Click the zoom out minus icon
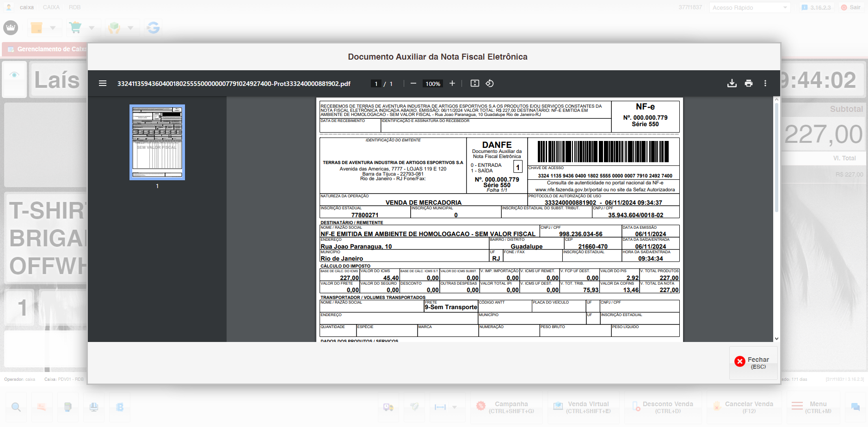The height and width of the screenshot is (427, 868). [413, 84]
